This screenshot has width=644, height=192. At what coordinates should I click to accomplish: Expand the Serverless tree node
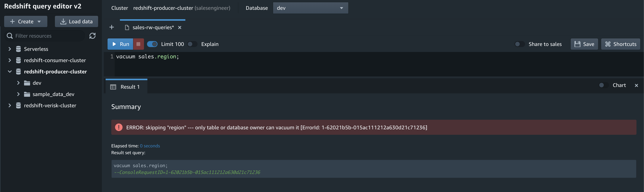(10, 49)
